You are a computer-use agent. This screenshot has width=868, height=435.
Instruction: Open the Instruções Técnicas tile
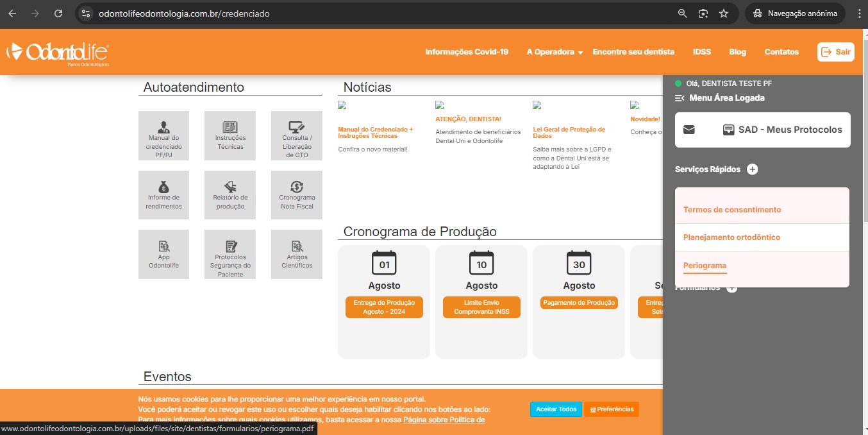pos(230,135)
